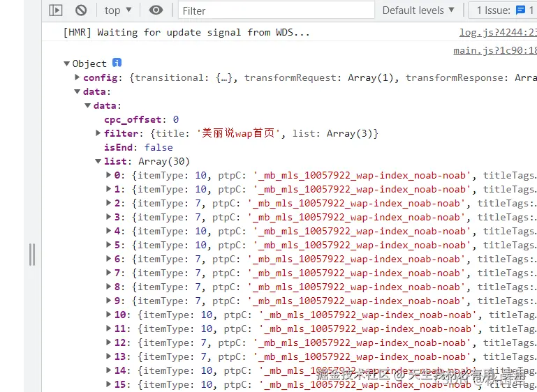Click the isEnd: false property
Image resolution: width=537 pixels, height=392 pixels.
138,147
